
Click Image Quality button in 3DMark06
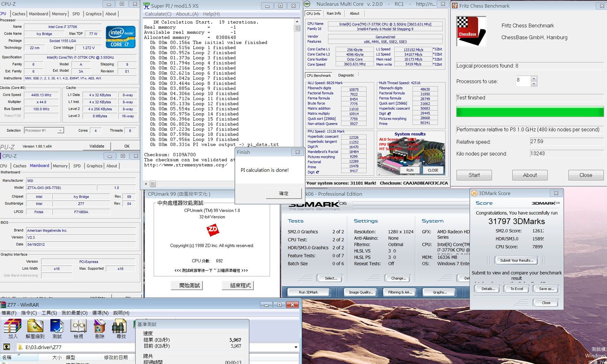click(x=361, y=292)
